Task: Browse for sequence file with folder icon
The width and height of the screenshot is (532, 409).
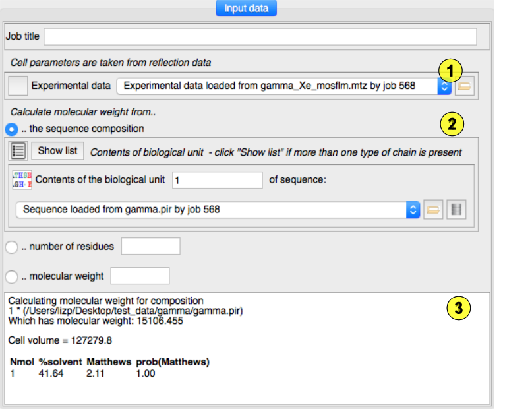Action: (433, 210)
